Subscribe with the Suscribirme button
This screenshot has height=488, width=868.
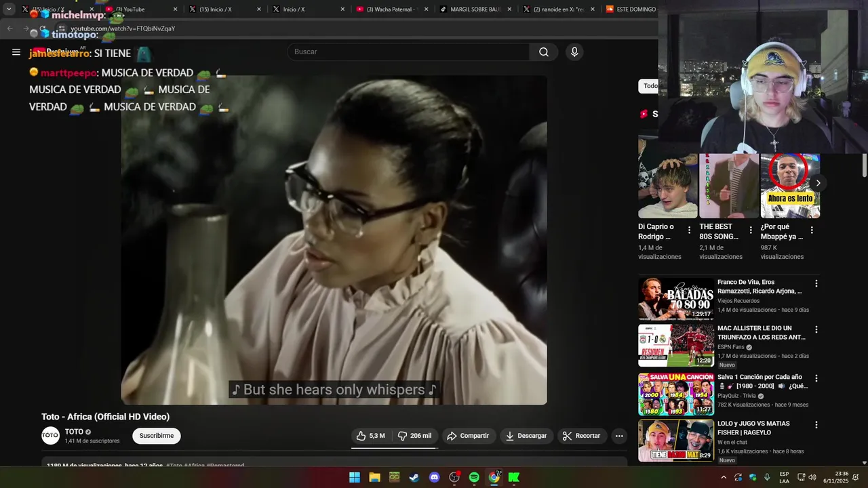pyautogui.click(x=157, y=436)
